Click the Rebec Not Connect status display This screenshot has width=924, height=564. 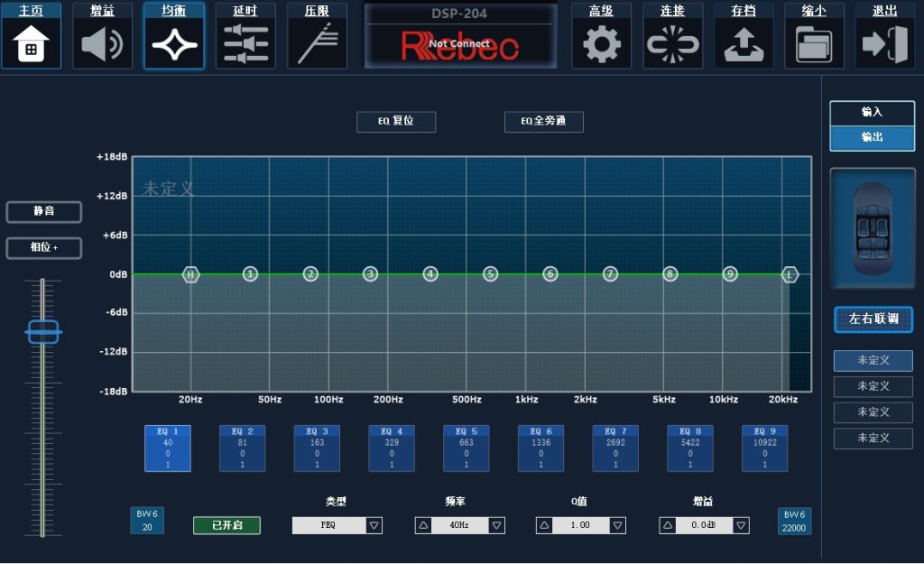(x=460, y=36)
